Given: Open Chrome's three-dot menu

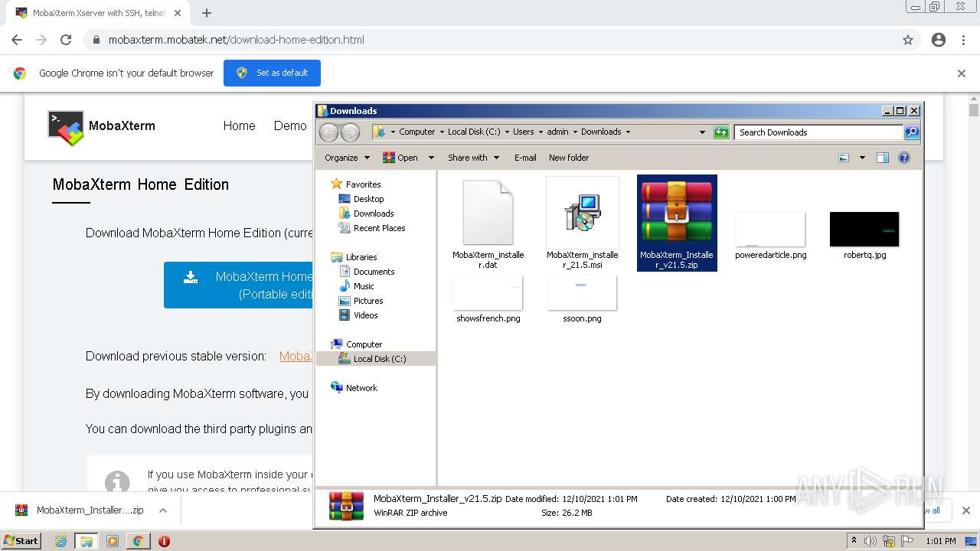Looking at the screenshot, I should tap(963, 40).
